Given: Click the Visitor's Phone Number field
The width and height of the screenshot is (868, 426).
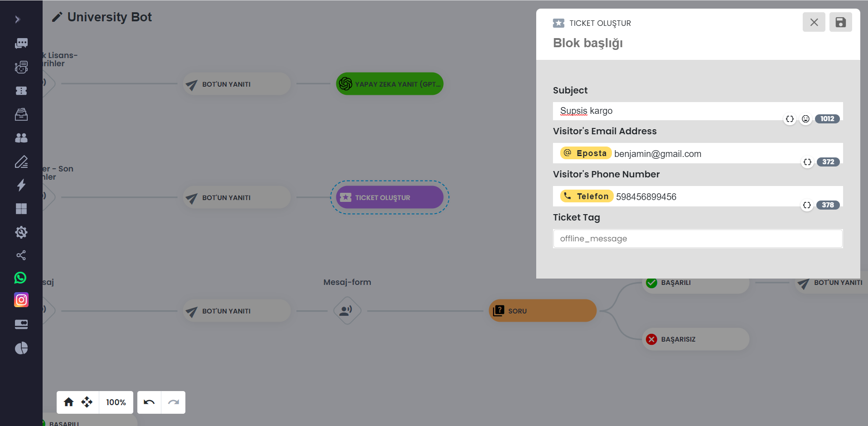Looking at the screenshot, I should point(698,196).
